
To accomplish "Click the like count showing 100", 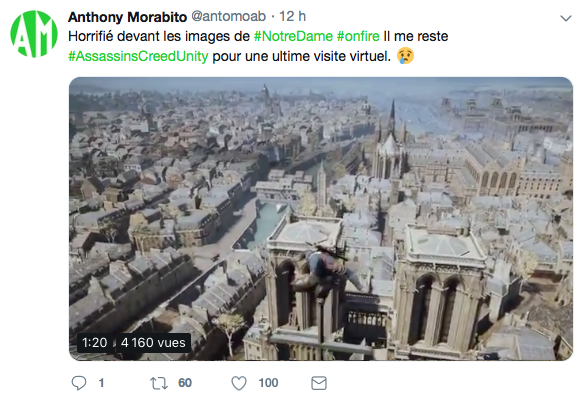I will pyautogui.click(x=268, y=383).
